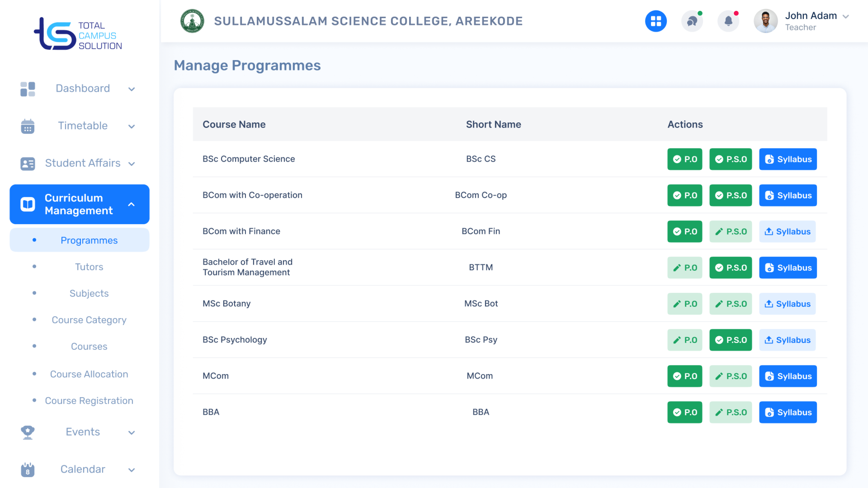
Task: Open the notifications bell icon
Action: click(x=728, y=21)
